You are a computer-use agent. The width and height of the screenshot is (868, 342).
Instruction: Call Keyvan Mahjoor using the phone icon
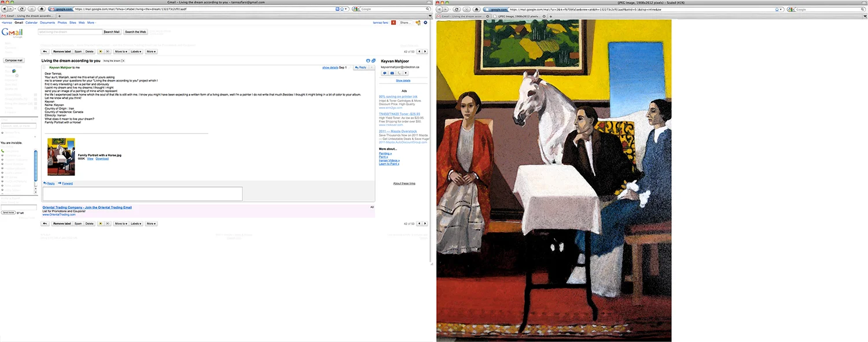tap(399, 73)
